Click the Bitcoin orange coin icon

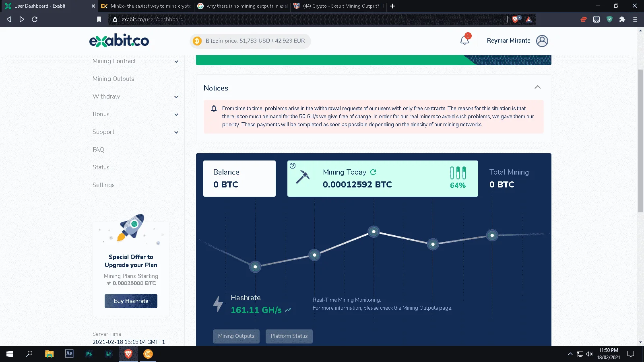[197, 41]
